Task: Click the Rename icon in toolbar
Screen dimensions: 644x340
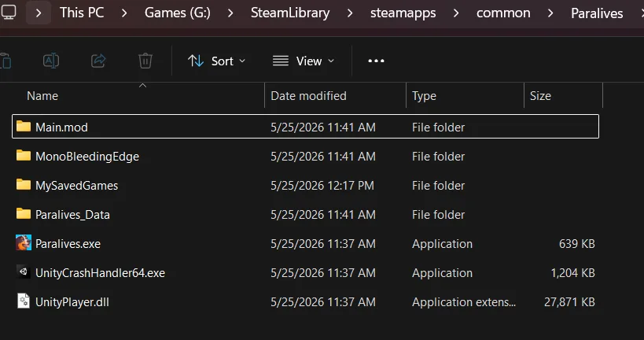Action: 51,61
